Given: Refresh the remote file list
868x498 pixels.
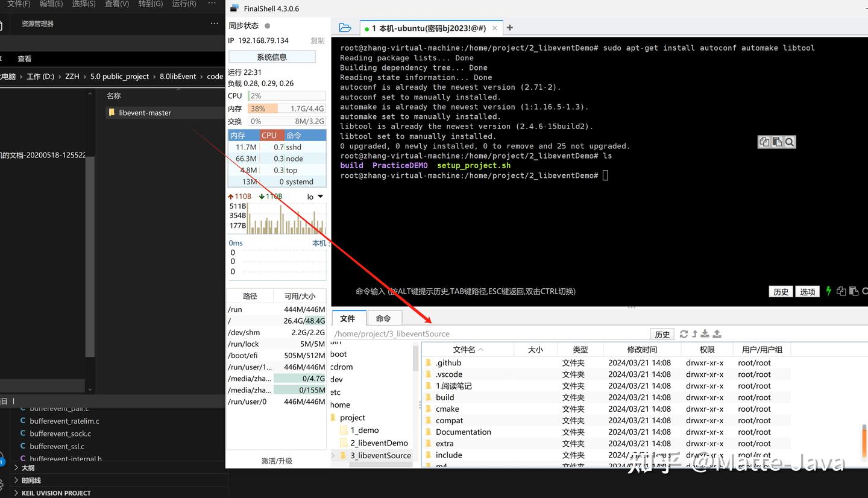Looking at the screenshot, I should 684,333.
